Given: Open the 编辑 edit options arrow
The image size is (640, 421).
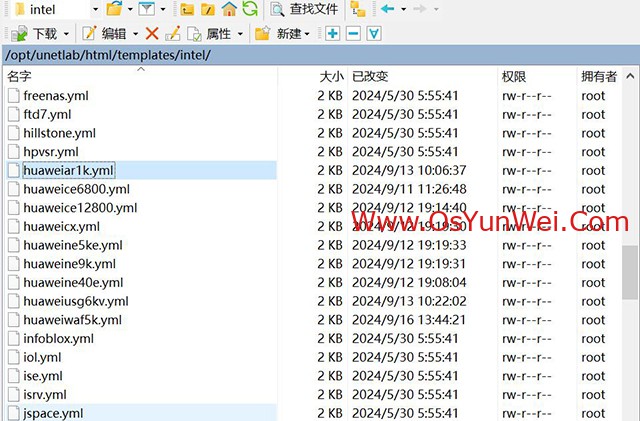Looking at the screenshot, I should tap(136, 34).
